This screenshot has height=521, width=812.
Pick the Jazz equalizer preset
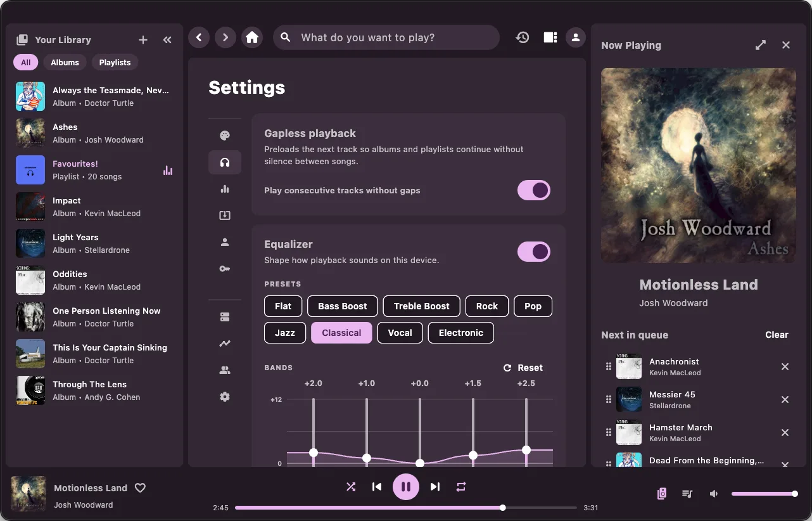(x=285, y=333)
